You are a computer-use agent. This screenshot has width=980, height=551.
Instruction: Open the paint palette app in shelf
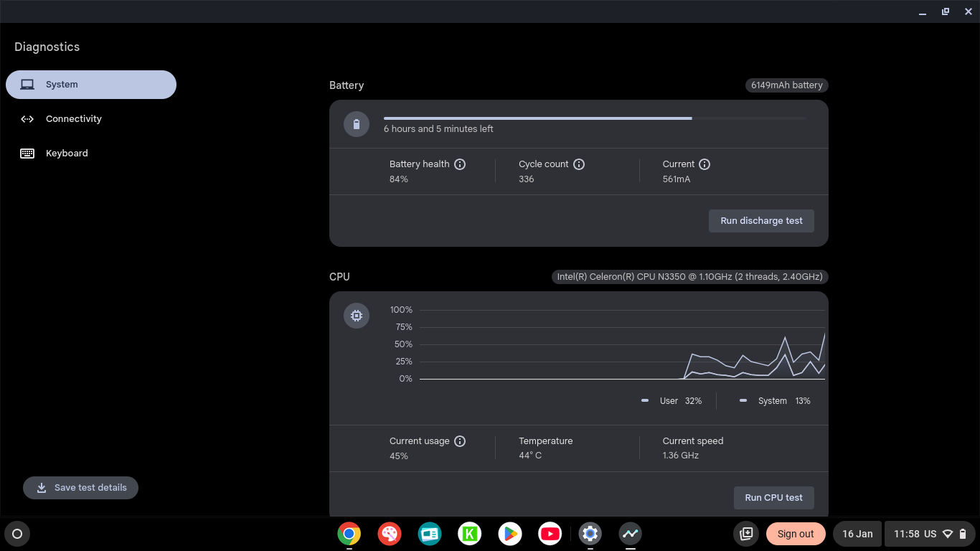coord(390,534)
